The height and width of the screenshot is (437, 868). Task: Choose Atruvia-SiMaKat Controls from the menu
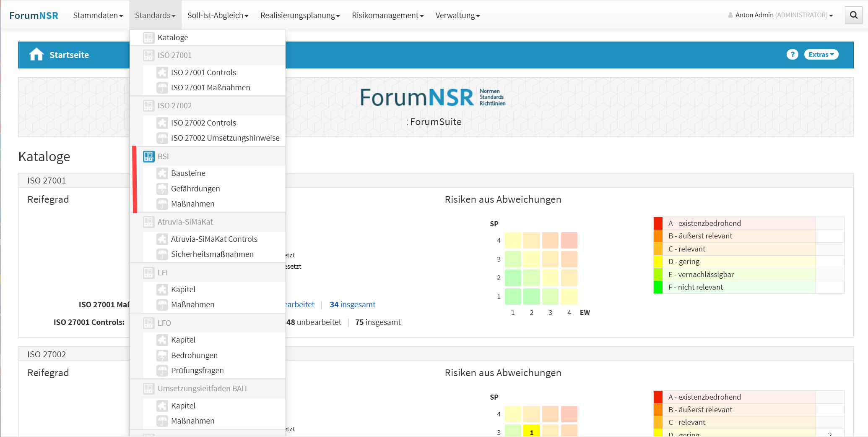tap(214, 239)
